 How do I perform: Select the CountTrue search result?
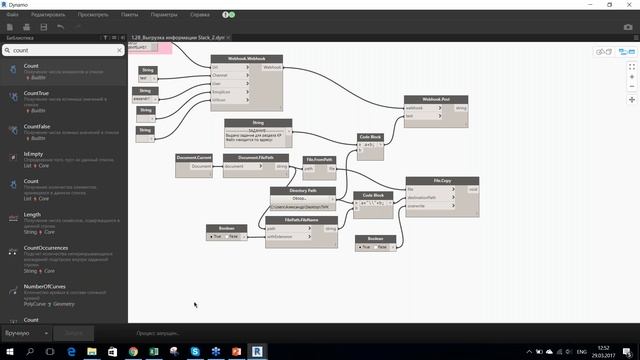pyautogui.click(x=64, y=102)
